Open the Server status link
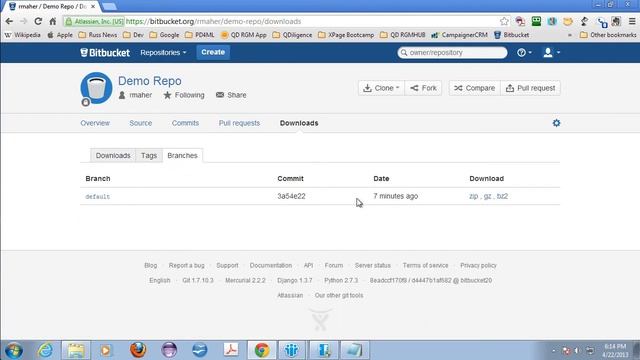640x360 pixels. pyautogui.click(x=373, y=265)
